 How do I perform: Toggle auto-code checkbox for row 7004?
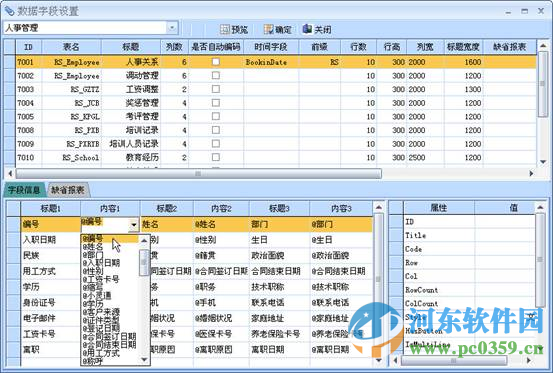[215, 103]
